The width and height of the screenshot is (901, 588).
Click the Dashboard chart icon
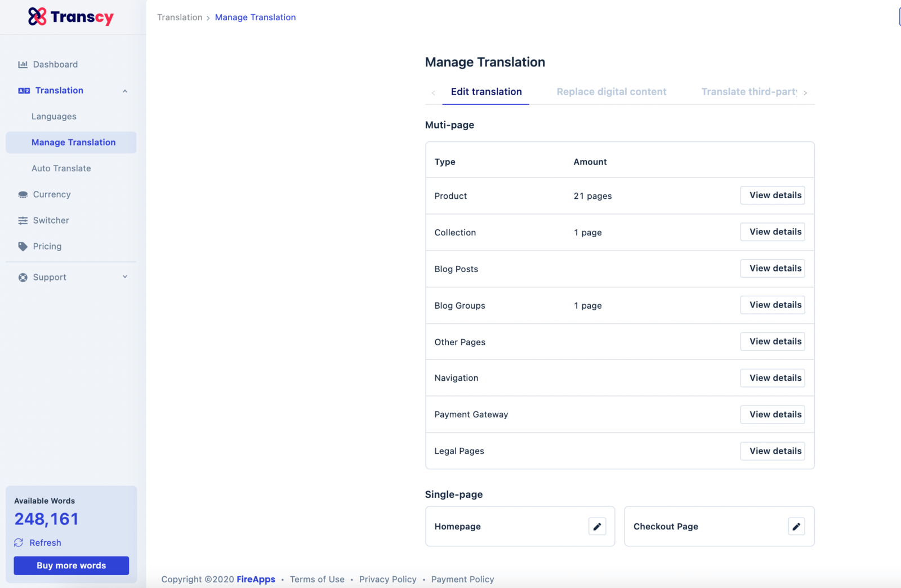point(23,64)
